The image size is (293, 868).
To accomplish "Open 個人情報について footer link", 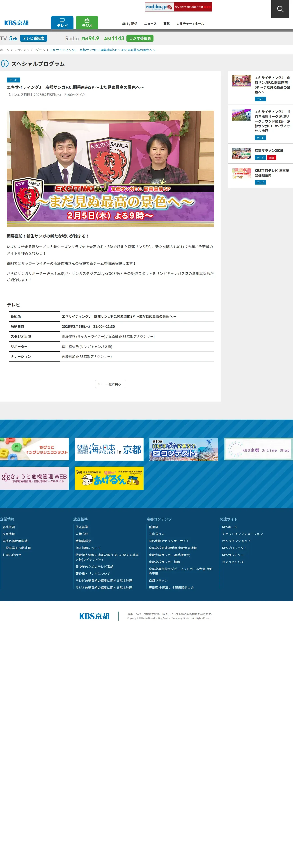I will 88,548.
